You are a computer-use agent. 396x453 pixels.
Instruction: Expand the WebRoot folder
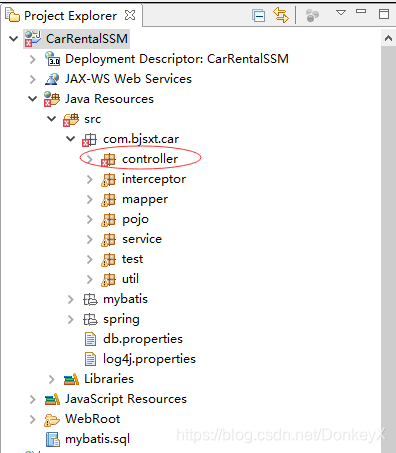(32, 419)
